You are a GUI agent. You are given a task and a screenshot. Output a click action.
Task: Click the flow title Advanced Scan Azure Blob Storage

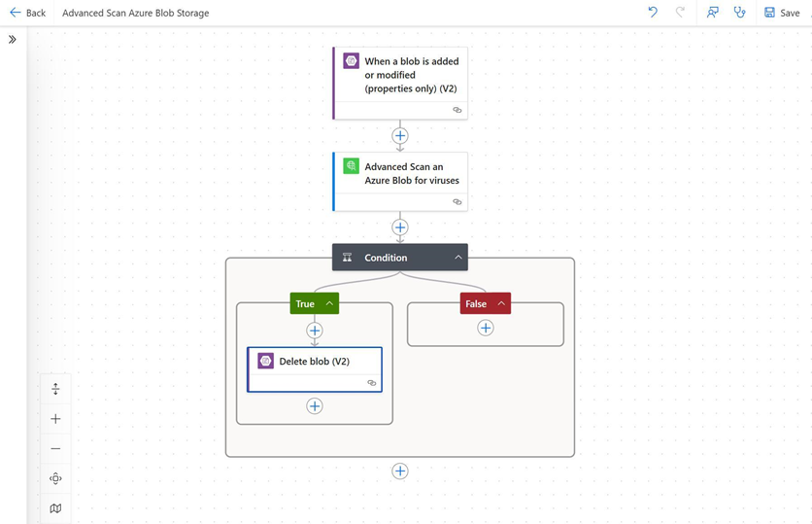[136, 13]
